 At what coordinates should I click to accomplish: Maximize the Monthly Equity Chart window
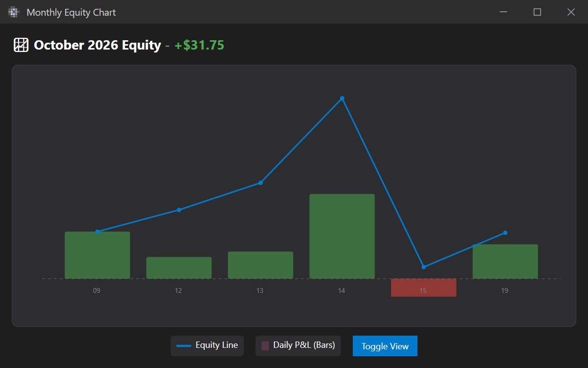(x=538, y=12)
